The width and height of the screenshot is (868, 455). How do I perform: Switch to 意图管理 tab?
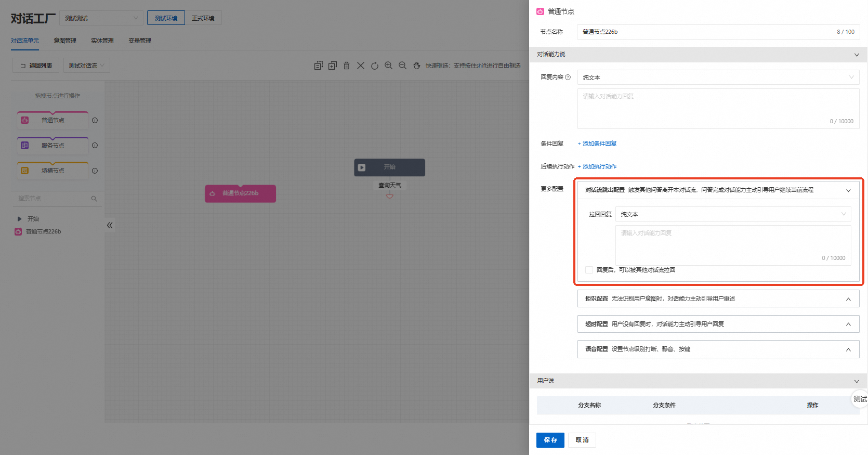(x=65, y=41)
